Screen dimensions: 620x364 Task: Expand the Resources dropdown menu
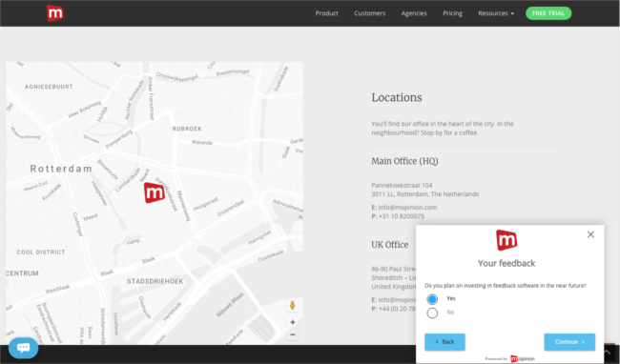496,13
